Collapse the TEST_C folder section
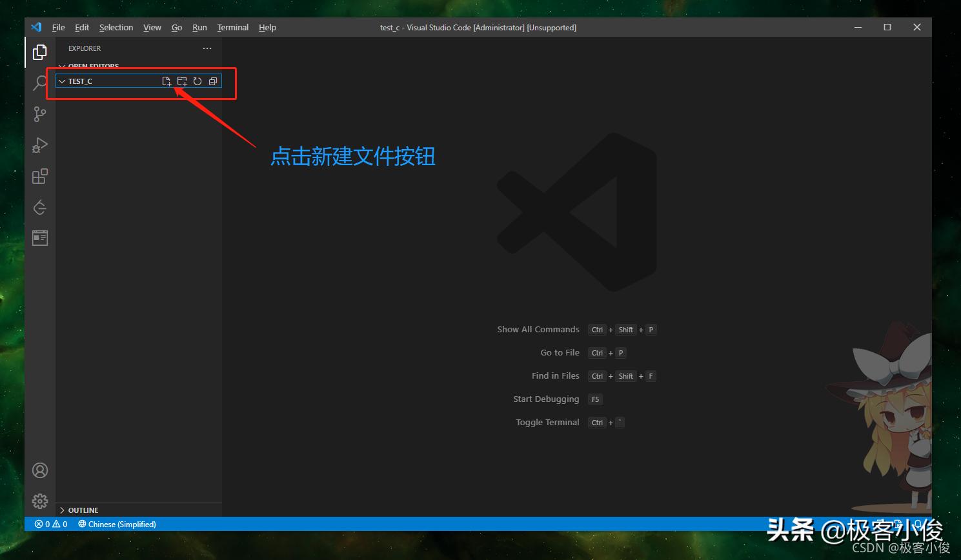 point(62,81)
